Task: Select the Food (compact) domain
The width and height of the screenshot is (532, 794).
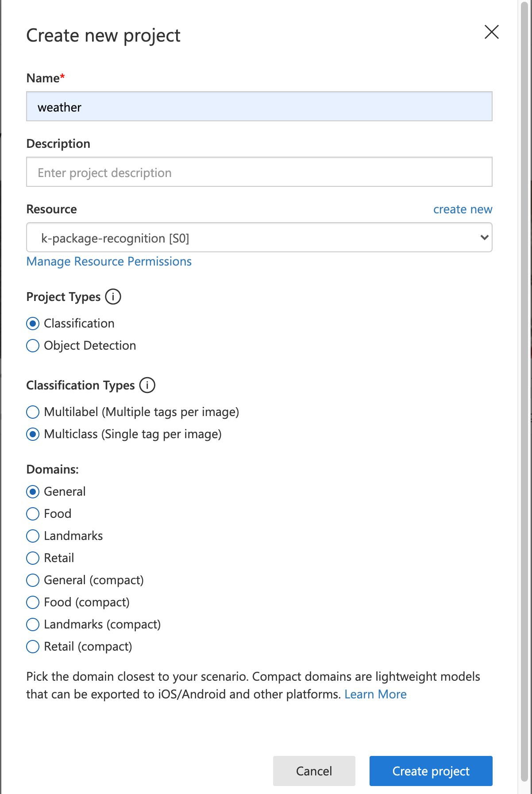Action: coord(33,602)
